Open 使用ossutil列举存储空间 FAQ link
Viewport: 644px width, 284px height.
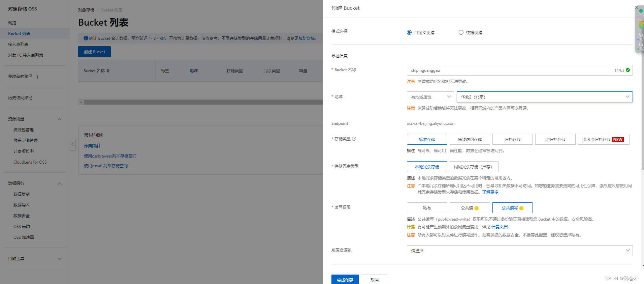click(x=106, y=166)
